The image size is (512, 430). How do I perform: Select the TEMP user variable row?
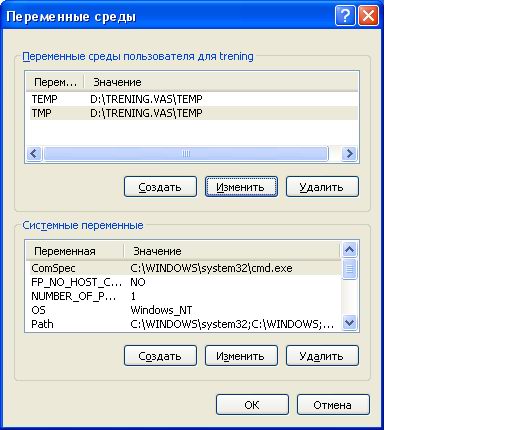tap(192, 99)
